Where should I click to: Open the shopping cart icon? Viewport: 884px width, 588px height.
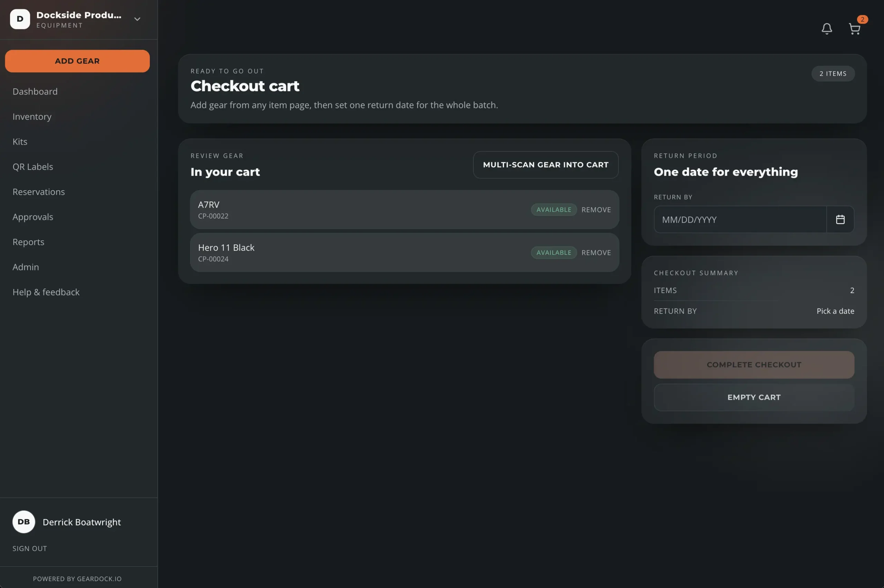pos(854,29)
